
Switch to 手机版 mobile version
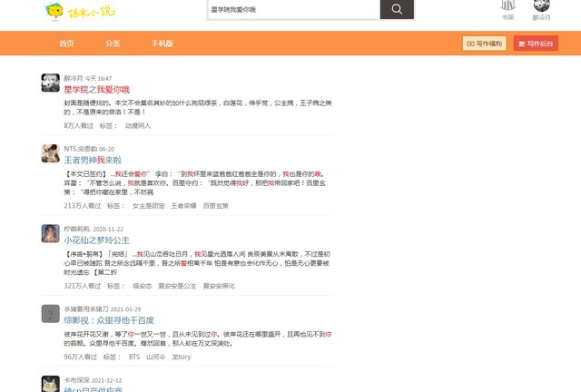[x=162, y=44]
